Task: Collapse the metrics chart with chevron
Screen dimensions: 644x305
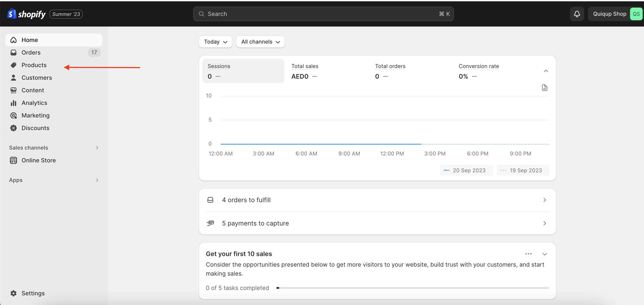Action: [546, 71]
